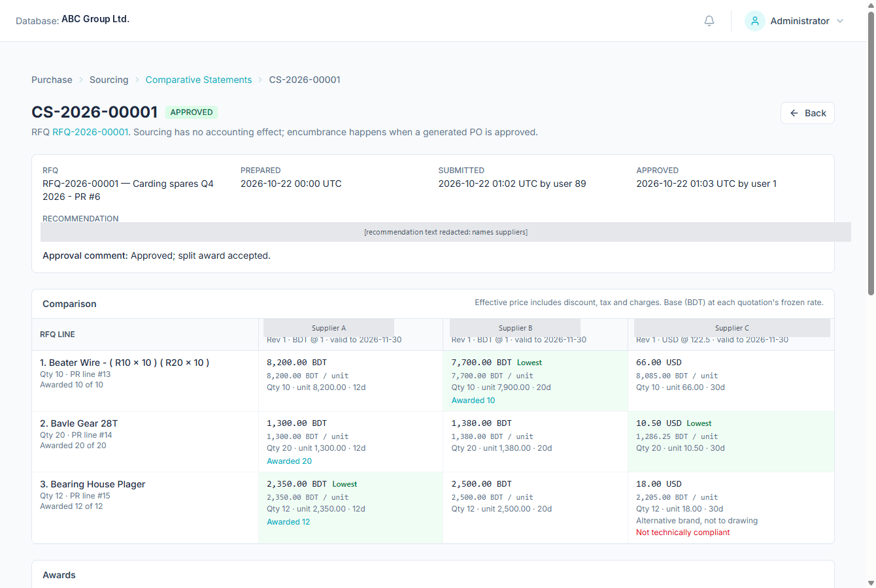Click the APPROVED status badge
The height and width of the screenshot is (588, 876).
pyautogui.click(x=192, y=112)
